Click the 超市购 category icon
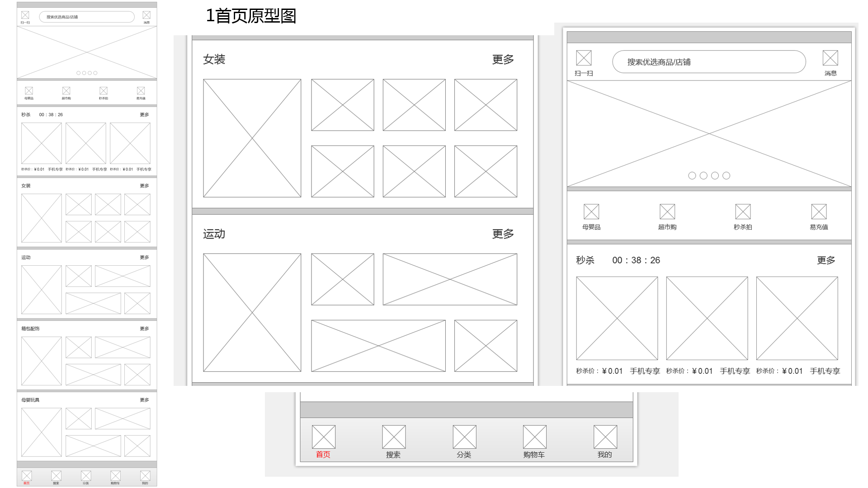 [668, 211]
